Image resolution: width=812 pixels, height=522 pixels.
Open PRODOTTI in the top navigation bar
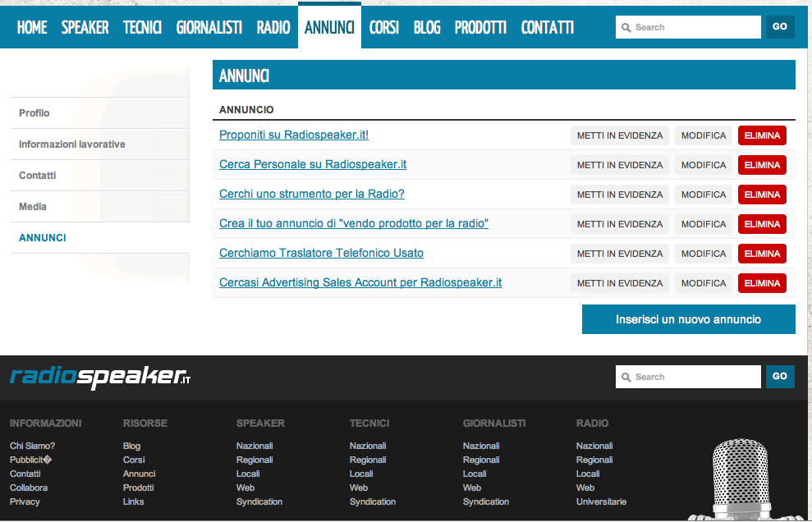tap(480, 27)
